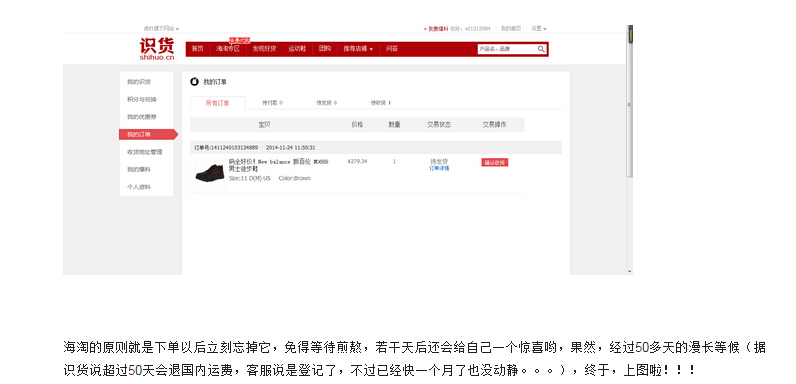796x384 pixels.
Task: Click the 宝贝 column header
Action: click(x=264, y=124)
